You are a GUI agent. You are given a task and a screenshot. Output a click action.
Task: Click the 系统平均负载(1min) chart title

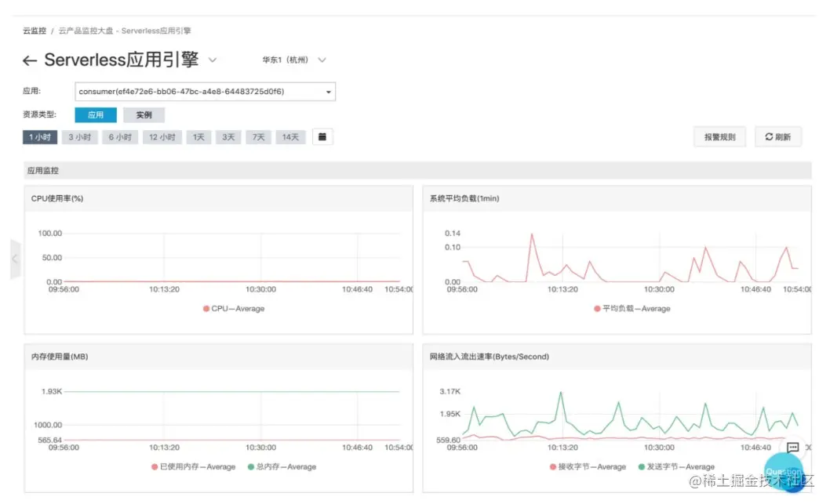coord(464,198)
